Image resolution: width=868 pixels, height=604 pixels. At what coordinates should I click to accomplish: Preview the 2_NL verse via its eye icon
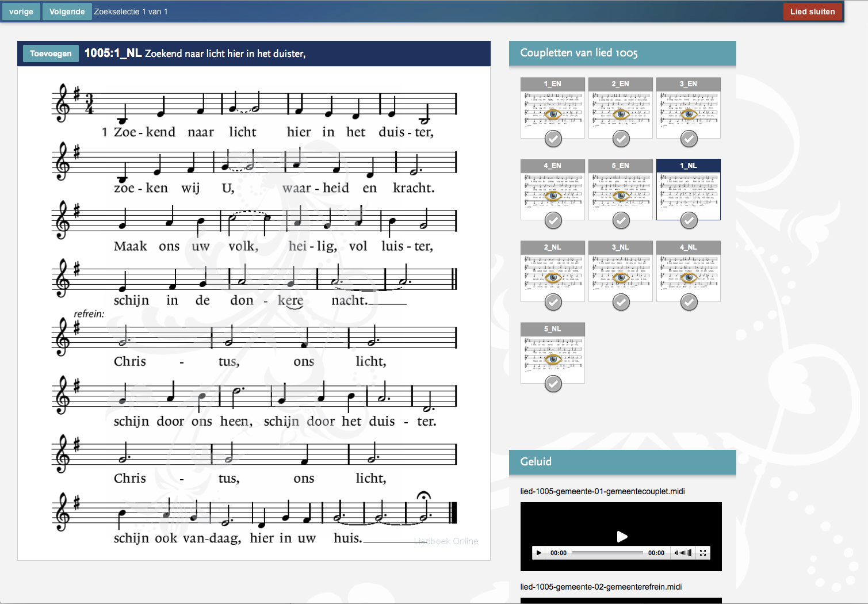click(553, 277)
